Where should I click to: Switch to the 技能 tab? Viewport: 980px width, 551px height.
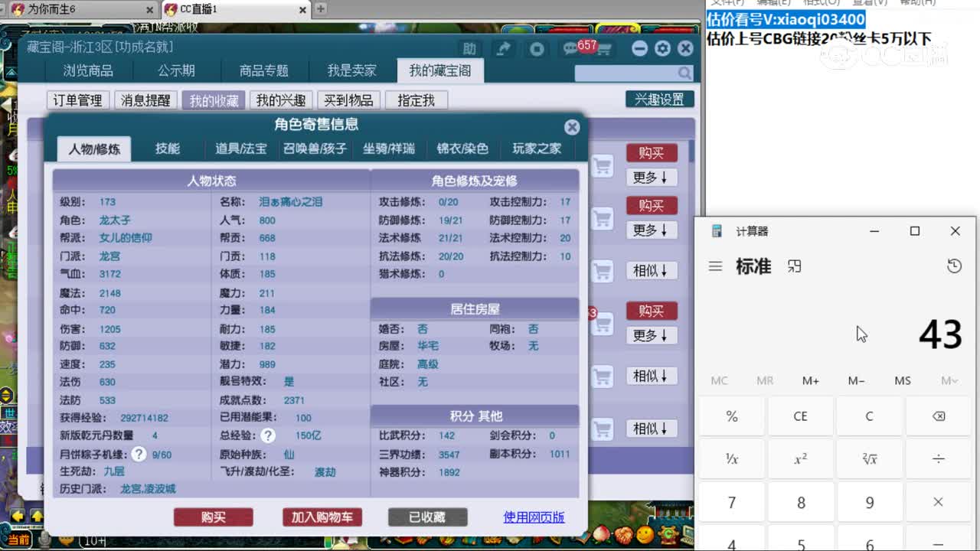(169, 148)
